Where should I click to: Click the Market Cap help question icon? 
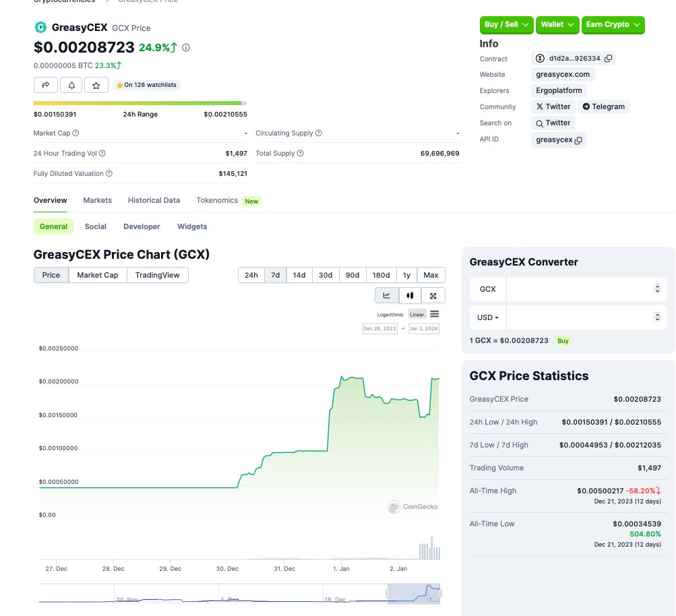coord(76,133)
